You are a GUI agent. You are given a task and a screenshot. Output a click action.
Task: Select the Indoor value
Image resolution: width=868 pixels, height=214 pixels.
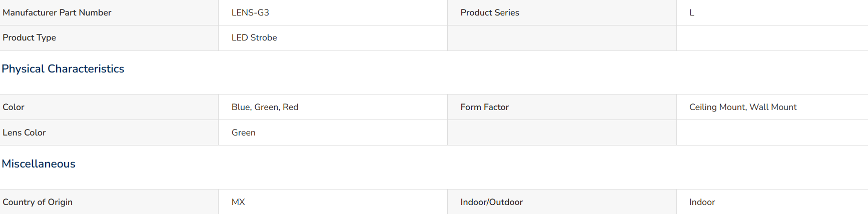click(702, 202)
